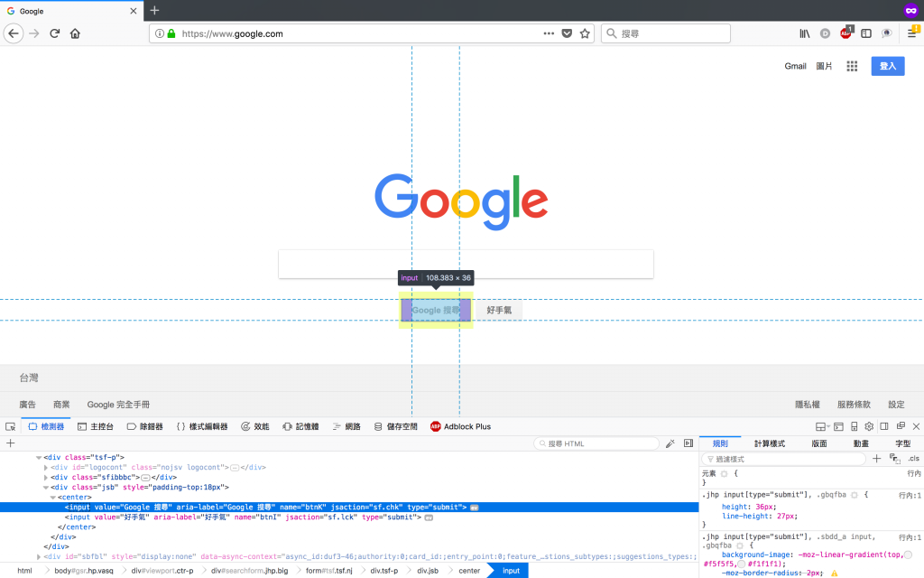Open the 樣式編輯器 style editor tab
Viewport: 924px width, 578px height.
[202, 426]
